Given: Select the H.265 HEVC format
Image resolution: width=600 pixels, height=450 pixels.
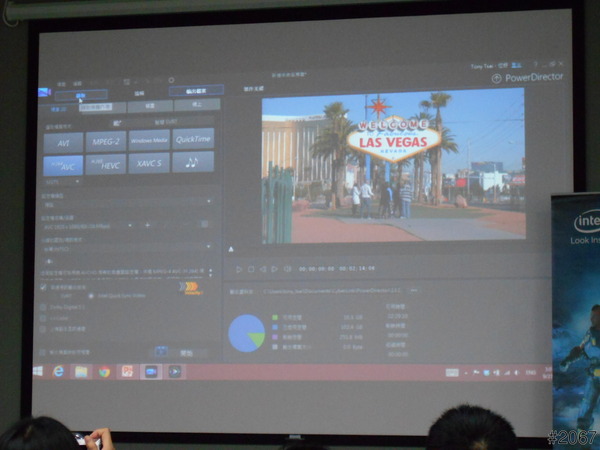Looking at the screenshot, I should 105,164.
